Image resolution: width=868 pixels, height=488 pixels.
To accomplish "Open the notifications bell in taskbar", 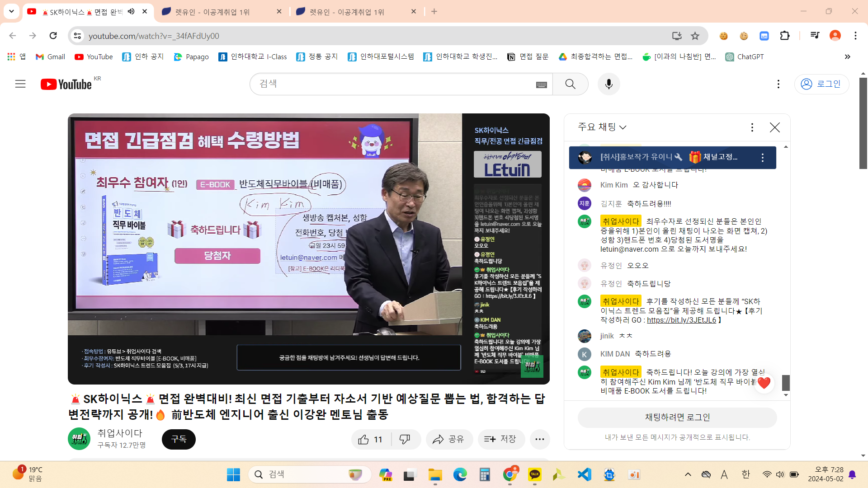I will [x=852, y=474].
